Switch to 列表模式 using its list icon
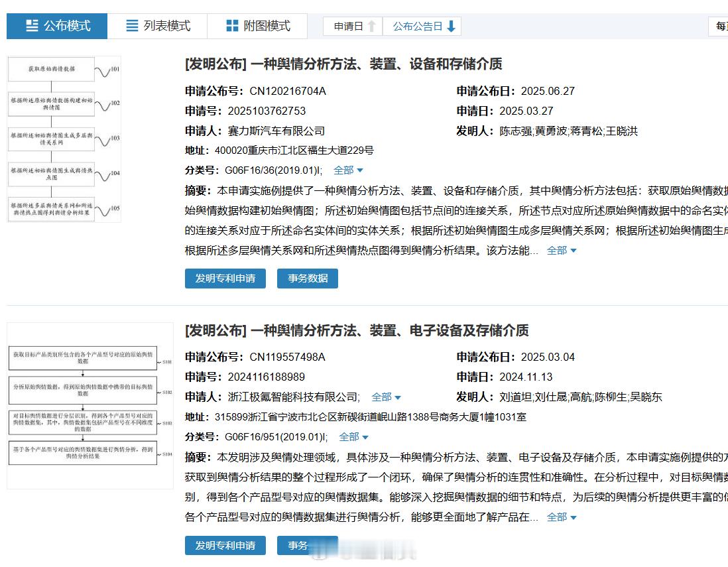The width and height of the screenshot is (728, 567). click(x=132, y=26)
